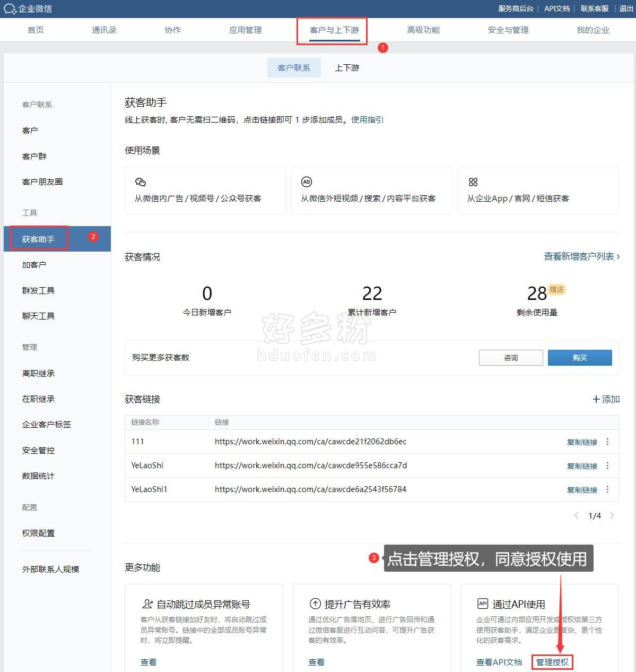
Task: Open API文档 in top bar
Action: (557, 8)
